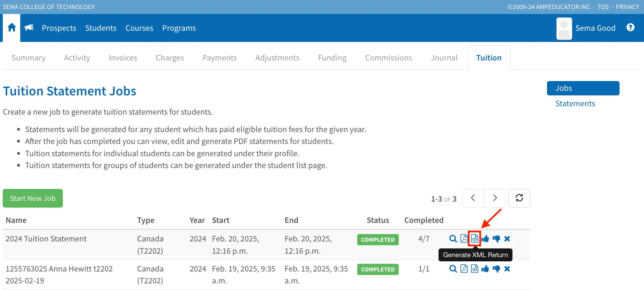Switch to the Summary tab
The image size is (644, 290).
point(29,58)
